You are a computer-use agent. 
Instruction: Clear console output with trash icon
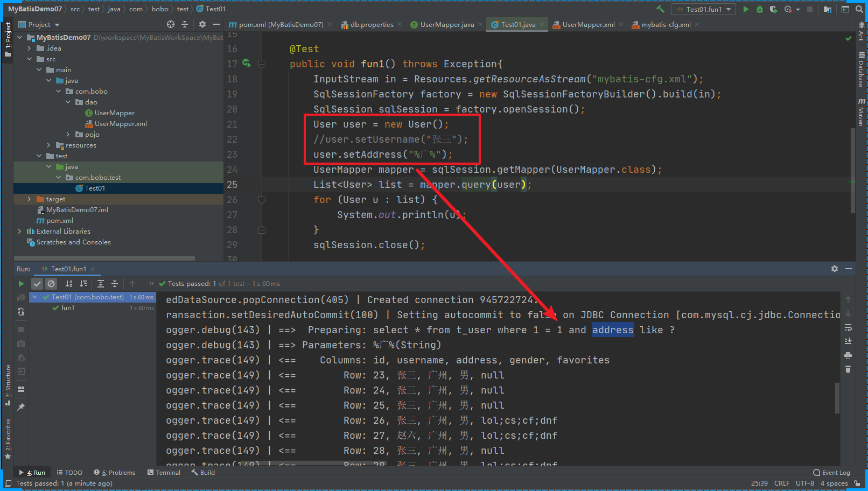(848, 369)
